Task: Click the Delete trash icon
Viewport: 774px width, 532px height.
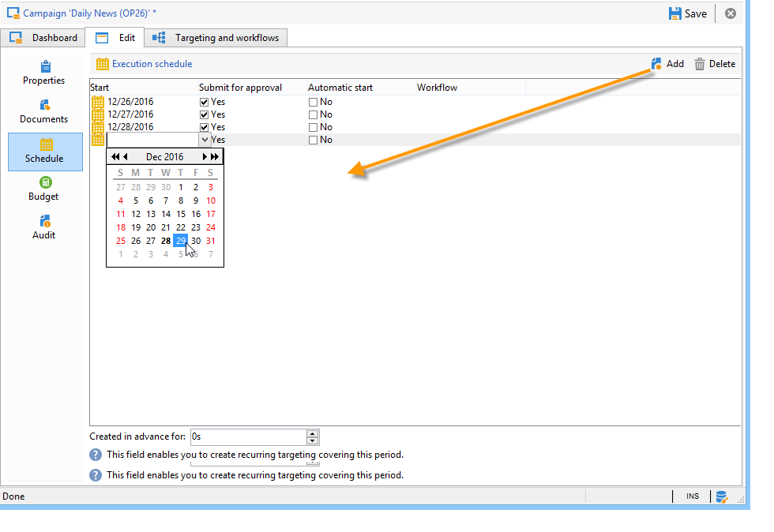Action: [x=700, y=64]
